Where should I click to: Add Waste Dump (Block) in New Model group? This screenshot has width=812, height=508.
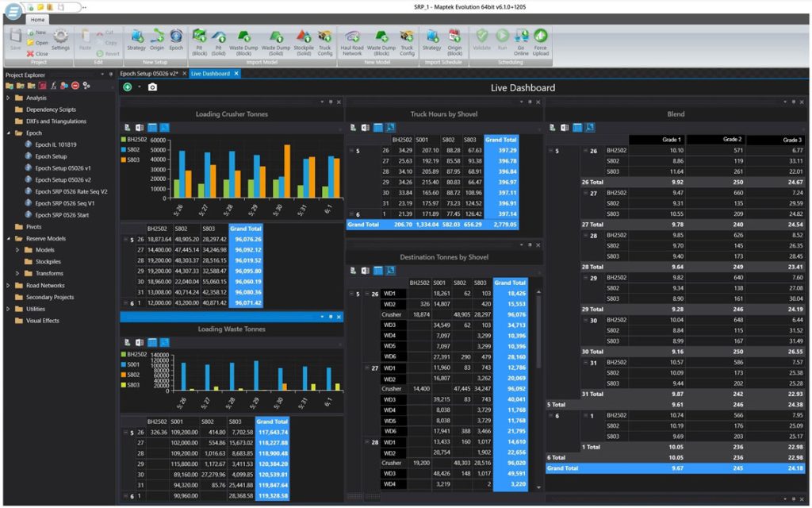[x=381, y=43]
